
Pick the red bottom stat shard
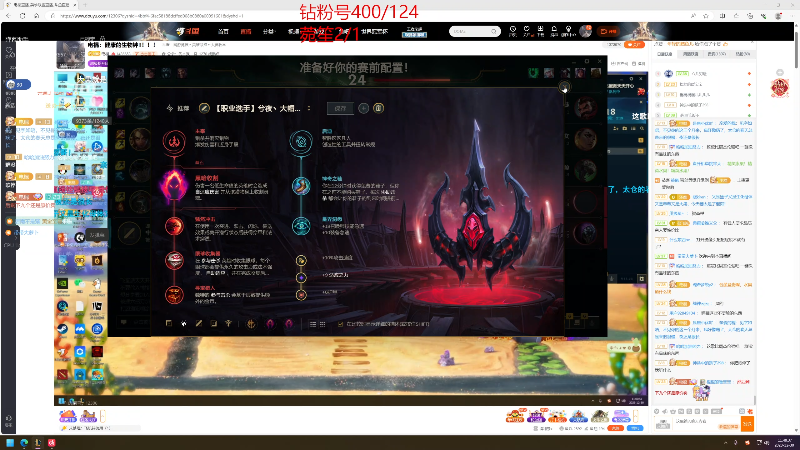click(301, 294)
